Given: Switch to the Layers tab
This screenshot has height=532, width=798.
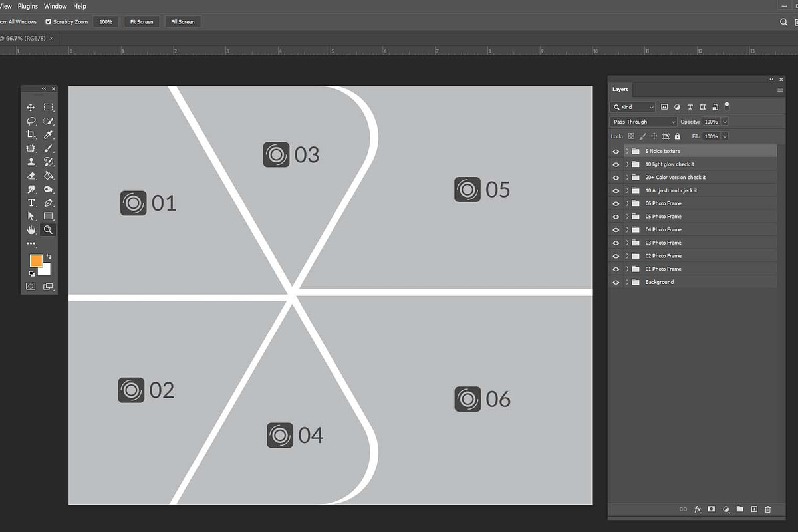Looking at the screenshot, I should pos(620,90).
